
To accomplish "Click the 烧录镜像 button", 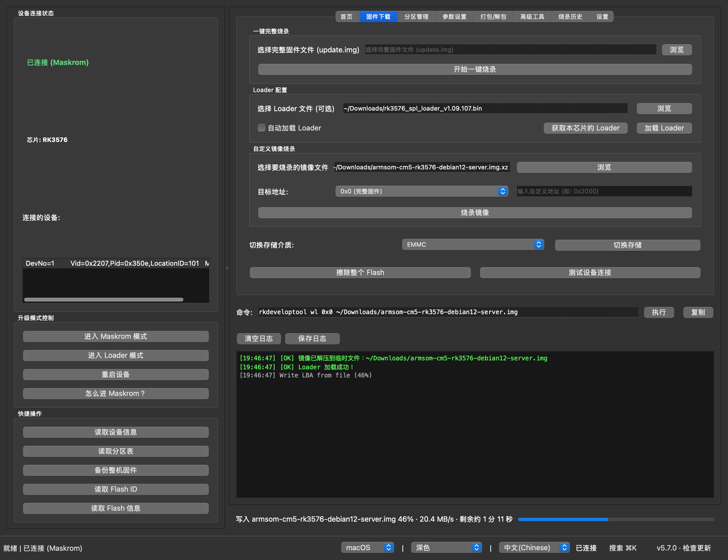I will pyautogui.click(x=475, y=213).
